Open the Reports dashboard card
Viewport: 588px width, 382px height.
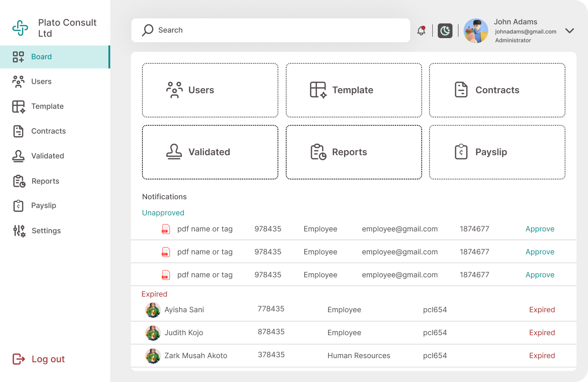pos(354,152)
